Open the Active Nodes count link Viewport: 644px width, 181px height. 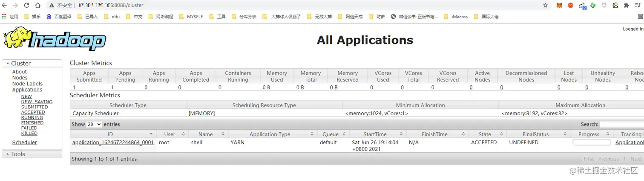[x=471, y=88]
